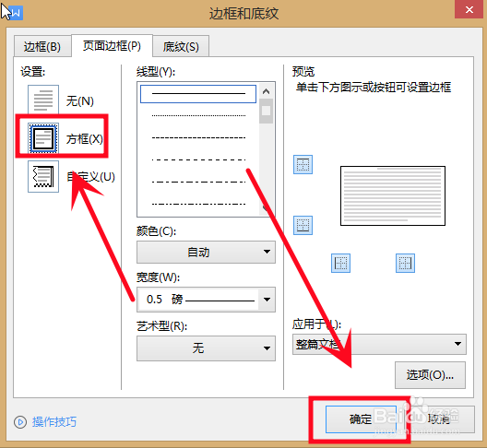Click the 操作技巧 play icon

(20, 422)
